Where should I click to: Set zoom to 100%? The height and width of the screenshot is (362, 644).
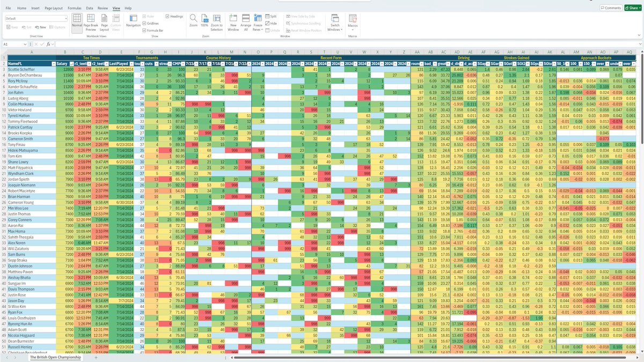204,21
